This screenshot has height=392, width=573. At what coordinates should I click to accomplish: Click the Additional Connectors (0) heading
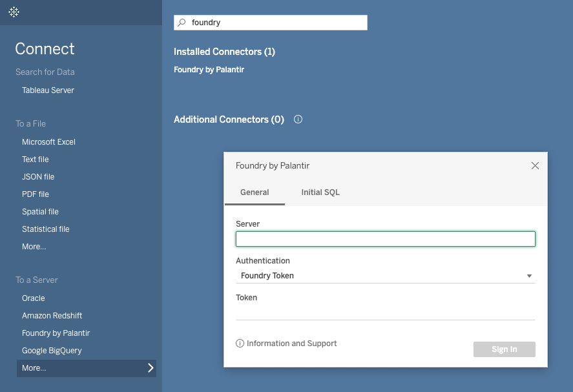point(229,119)
